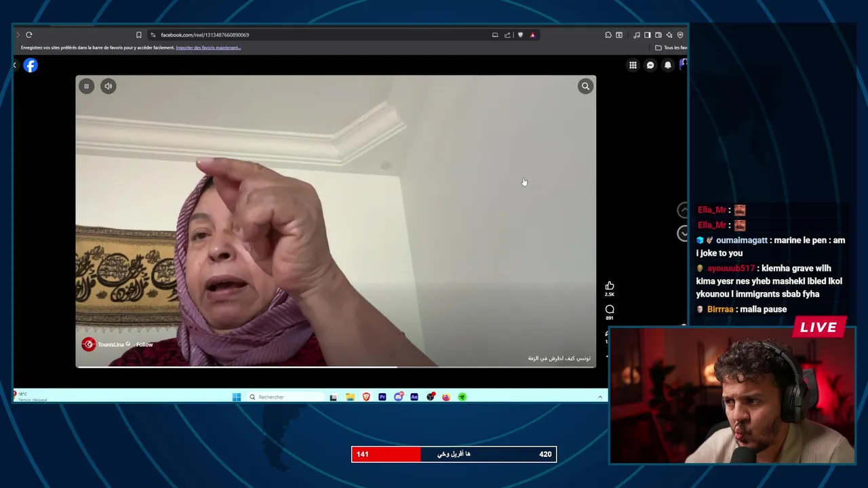Click the share page icon in address bar
The height and width of the screenshot is (488, 868).
click(507, 35)
